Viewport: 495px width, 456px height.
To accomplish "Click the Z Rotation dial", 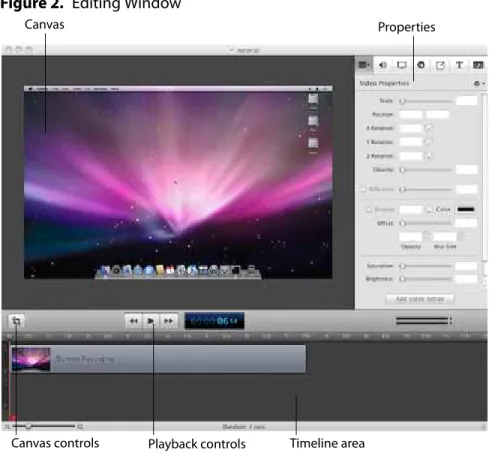I will (428, 156).
